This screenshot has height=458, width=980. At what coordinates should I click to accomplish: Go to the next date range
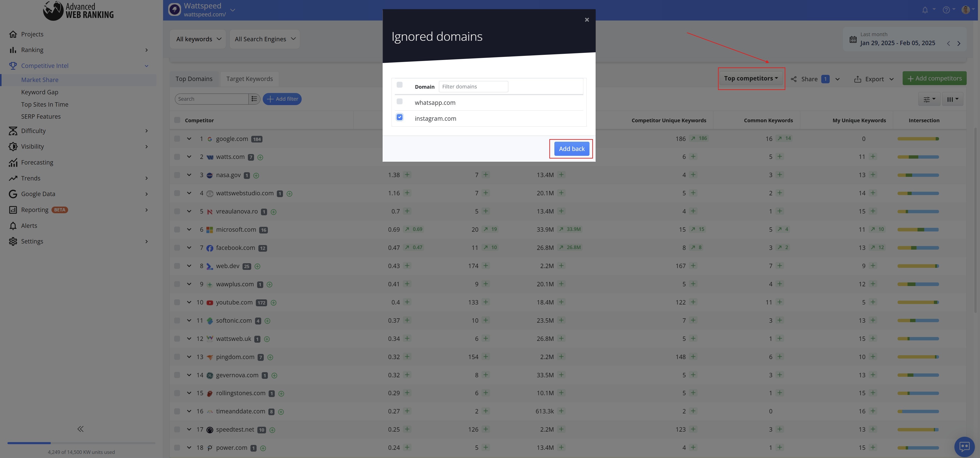pos(959,43)
